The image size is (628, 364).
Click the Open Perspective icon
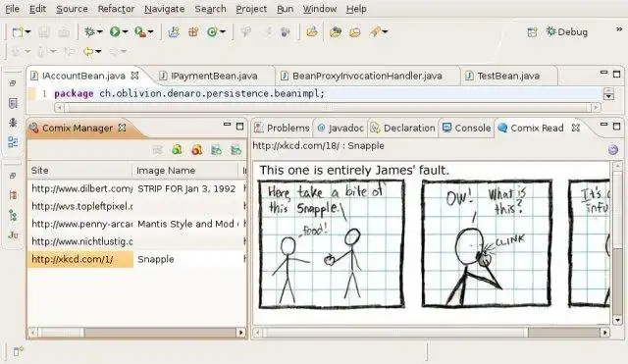[532, 32]
